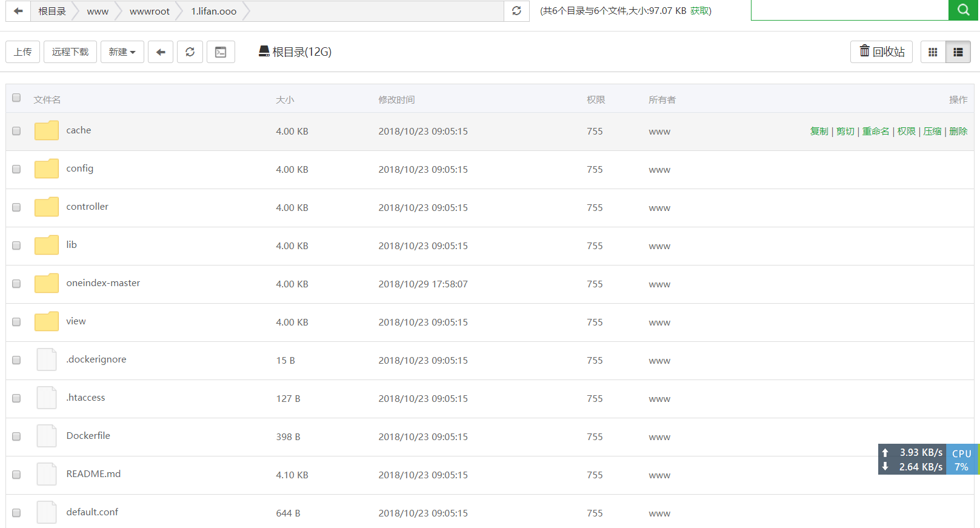Screen dimensions: 980x528
Task: Click the toolbar refresh button
Action: 190,52
